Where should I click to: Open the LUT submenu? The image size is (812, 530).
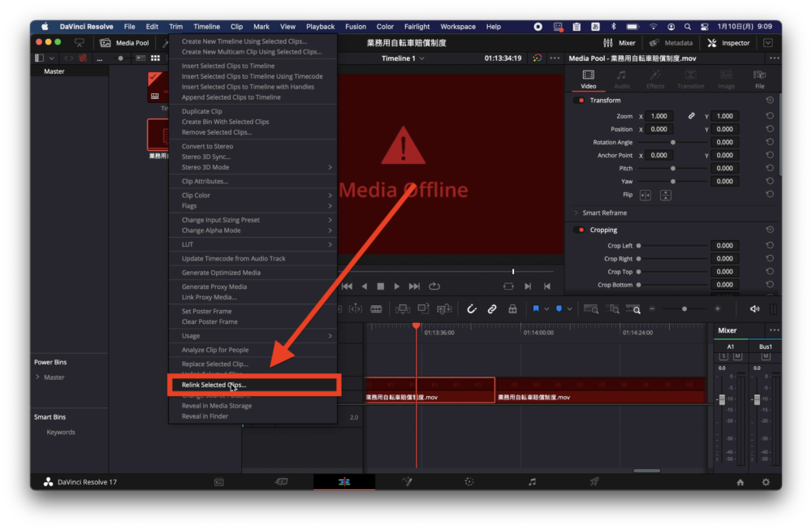point(253,244)
